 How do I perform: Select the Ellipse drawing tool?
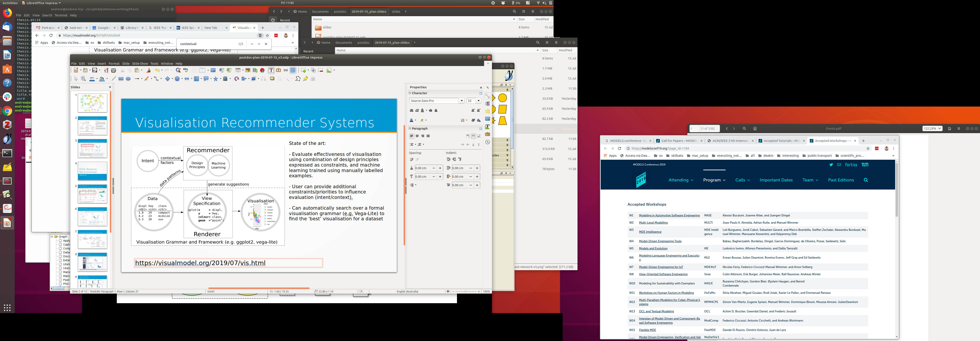pyautogui.click(x=128, y=79)
